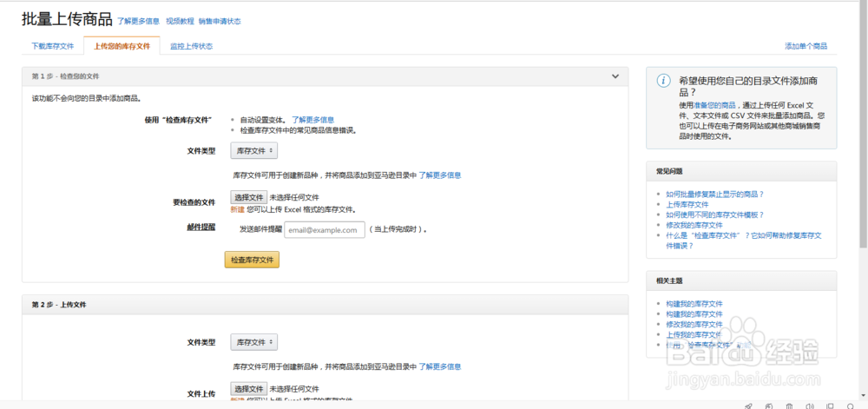Click the rocket icon in browser status bar
Viewport: 868px width, 409px height.
[x=748, y=405]
